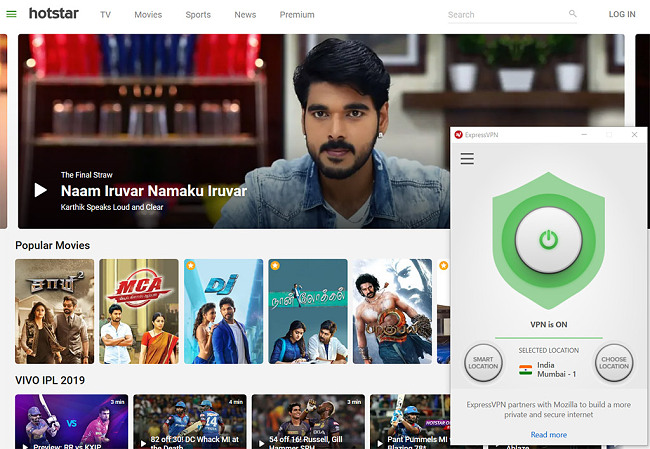Toggle the ExpressVPN power button

tap(548, 240)
